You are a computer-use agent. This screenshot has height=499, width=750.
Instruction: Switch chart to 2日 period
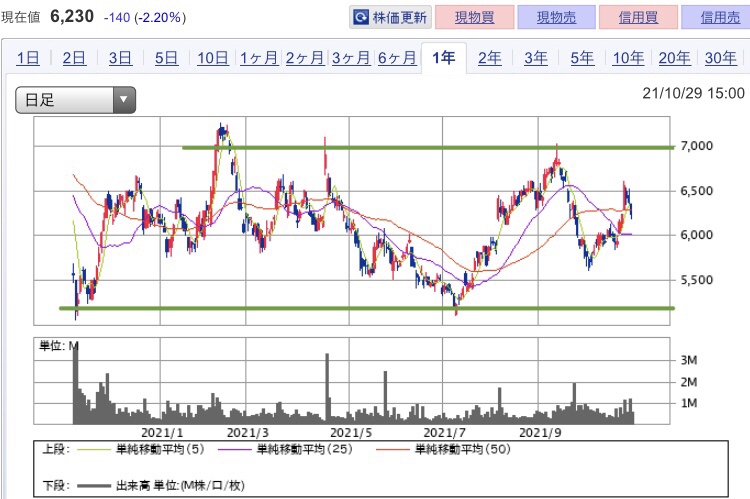74,58
